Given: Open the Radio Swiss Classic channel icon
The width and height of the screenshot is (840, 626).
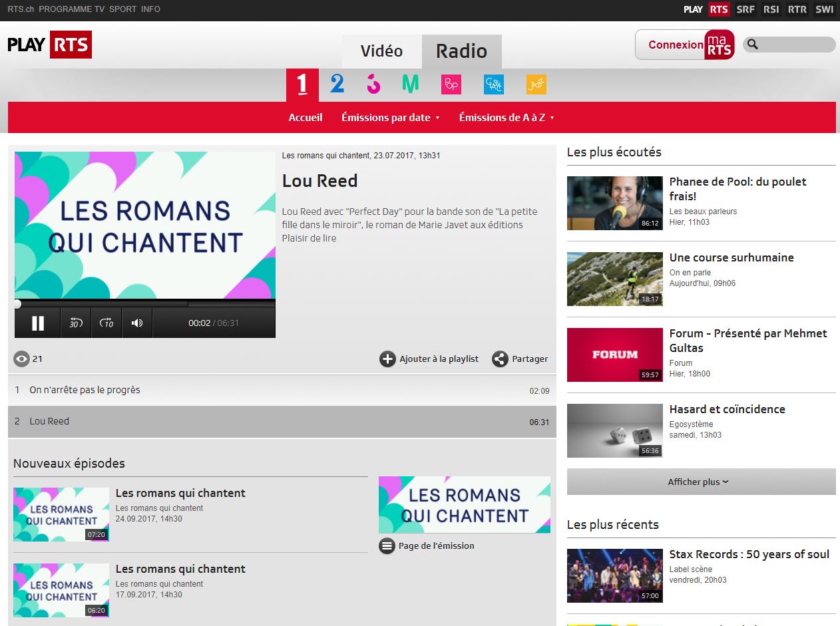Looking at the screenshot, I should coord(494,84).
